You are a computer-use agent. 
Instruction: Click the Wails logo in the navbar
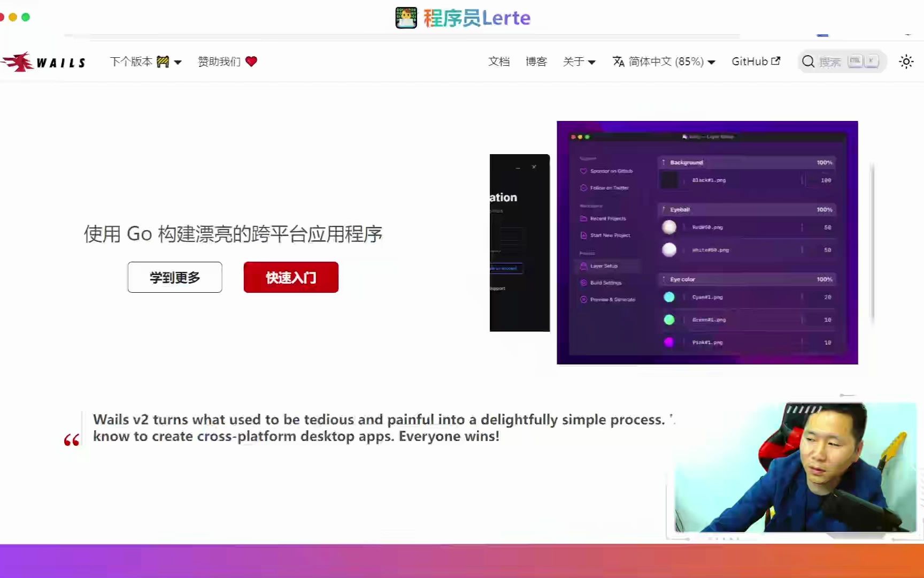point(44,62)
